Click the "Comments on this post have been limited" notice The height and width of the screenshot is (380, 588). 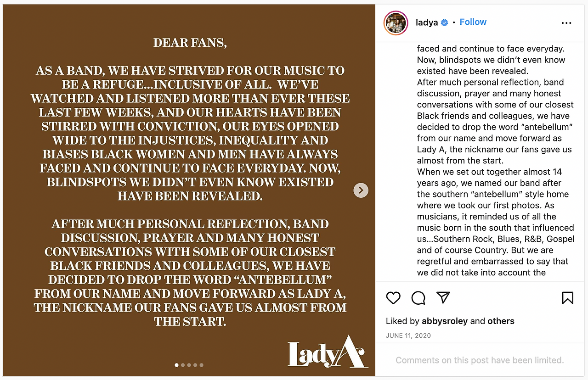(480, 360)
